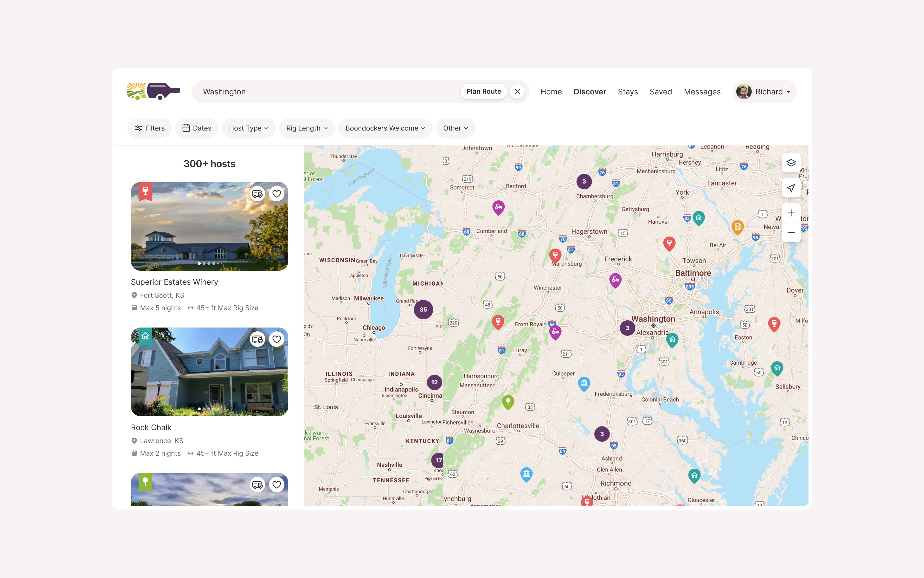Select the purple farm pin near Bedford
The image size is (924, 578).
(x=498, y=208)
